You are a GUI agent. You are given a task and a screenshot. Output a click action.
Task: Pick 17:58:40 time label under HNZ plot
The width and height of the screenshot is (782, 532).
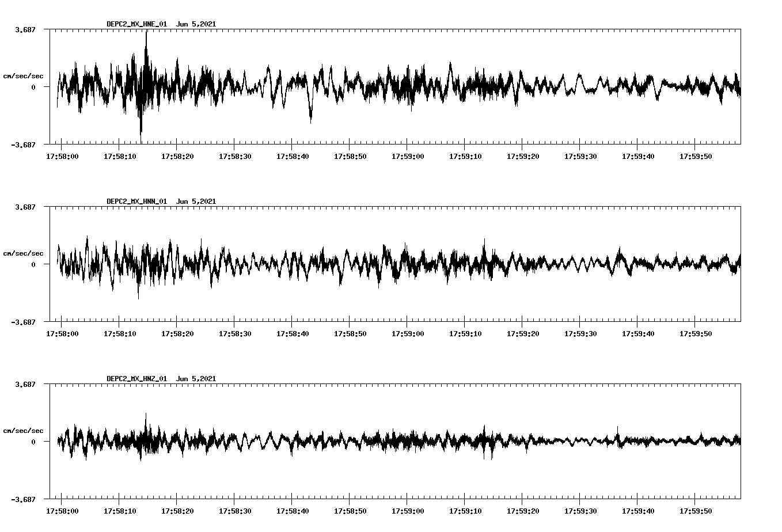(293, 511)
